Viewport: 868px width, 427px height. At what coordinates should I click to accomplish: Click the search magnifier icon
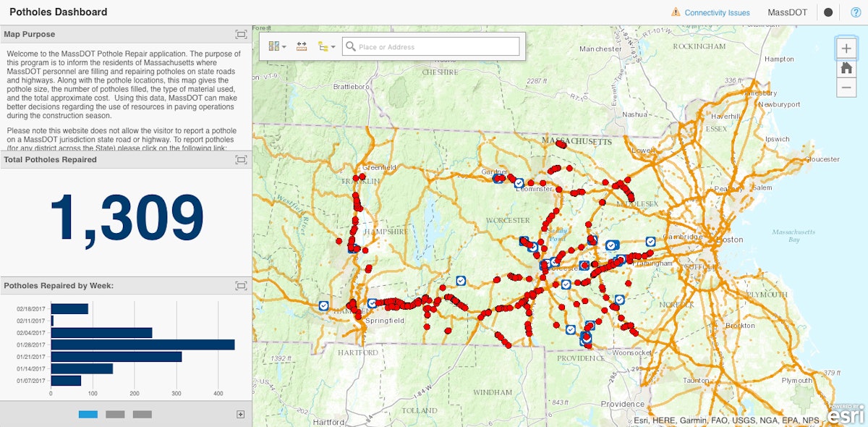351,46
